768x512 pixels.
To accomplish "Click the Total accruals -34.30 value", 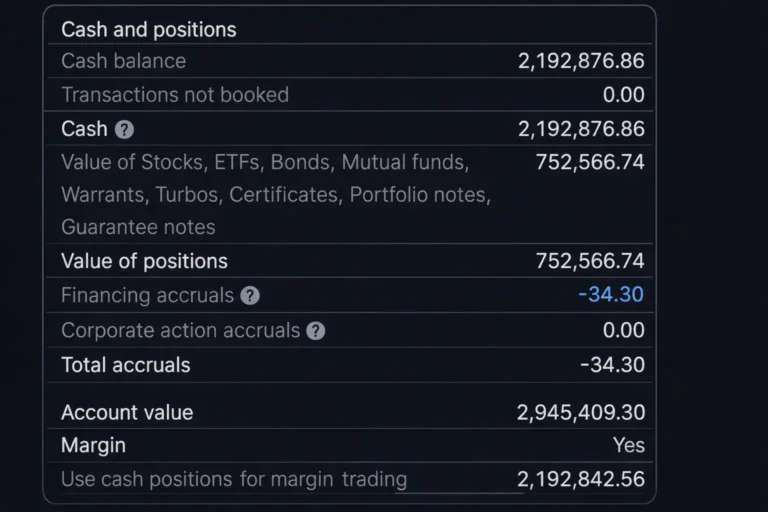I will pyautogui.click(x=612, y=365).
